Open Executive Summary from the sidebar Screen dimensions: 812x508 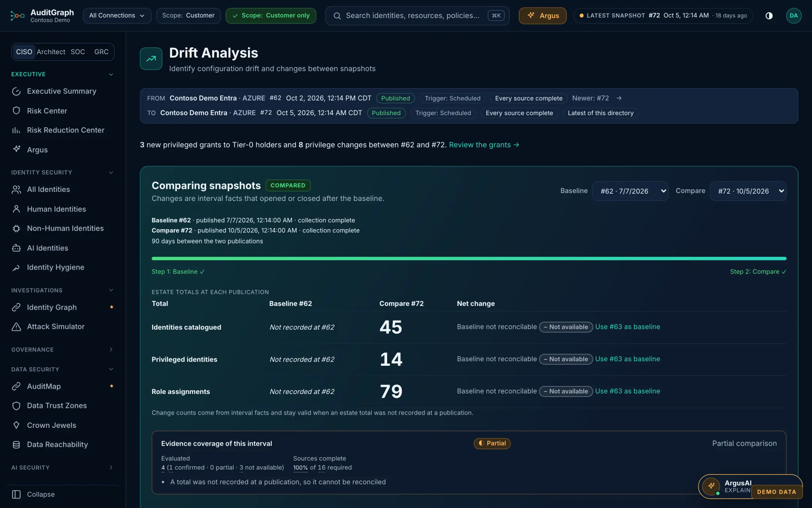click(61, 91)
